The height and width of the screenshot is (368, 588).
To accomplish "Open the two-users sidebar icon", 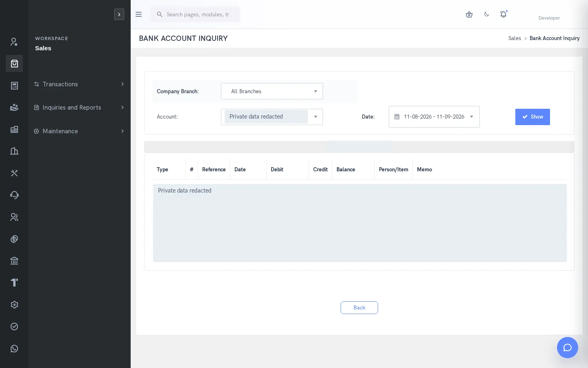I will [x=14, y=217].
